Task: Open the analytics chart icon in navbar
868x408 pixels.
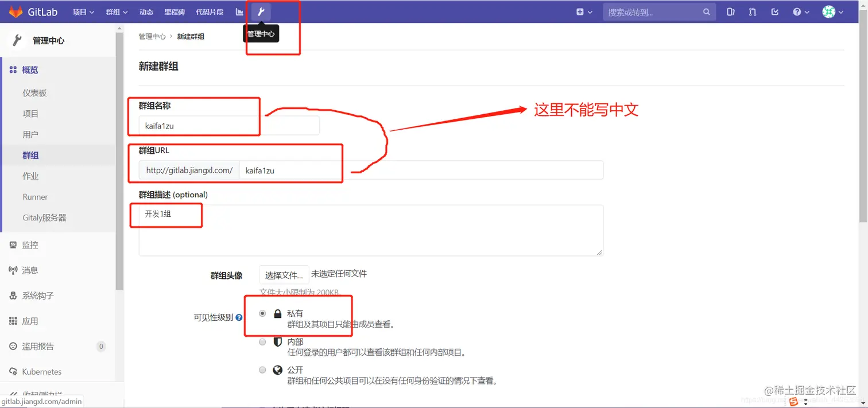Action: (x=239, y=11)
